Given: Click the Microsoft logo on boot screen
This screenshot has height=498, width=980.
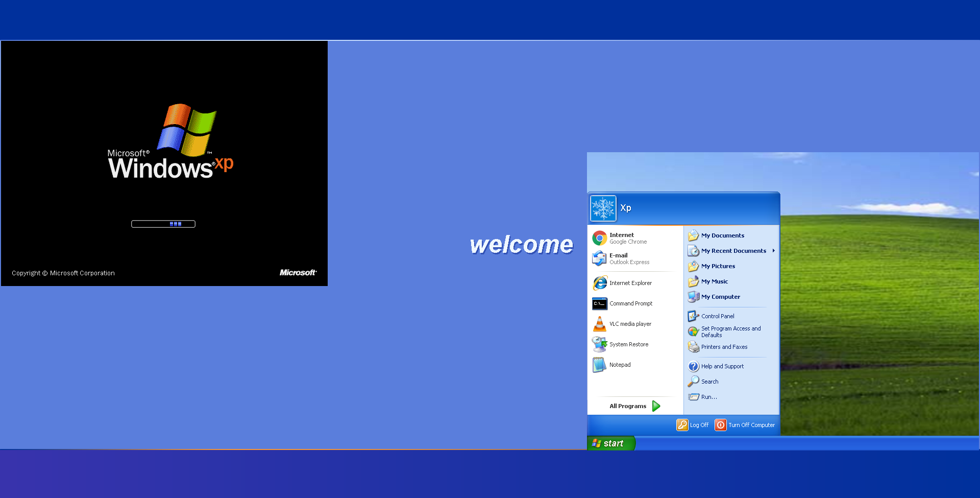Looking at the screenshot, I should pyautogui.click(x=298, y=273).
